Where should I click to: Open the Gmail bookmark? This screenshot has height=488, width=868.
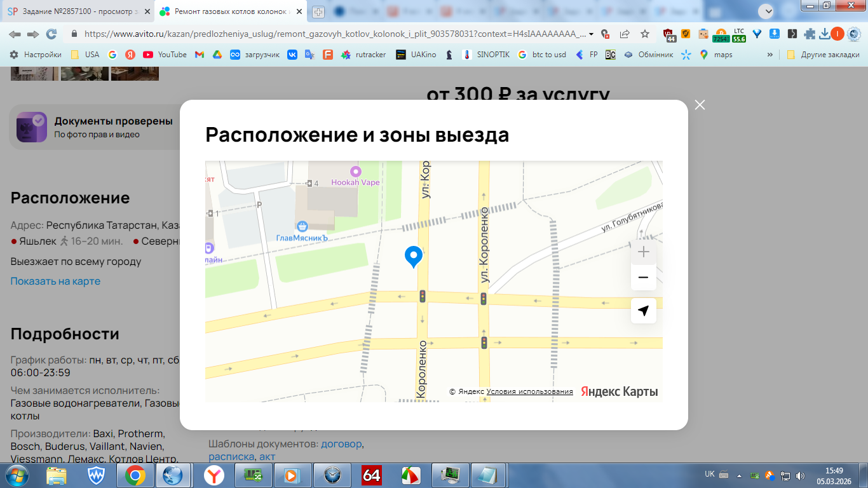(x=199, y=55)
